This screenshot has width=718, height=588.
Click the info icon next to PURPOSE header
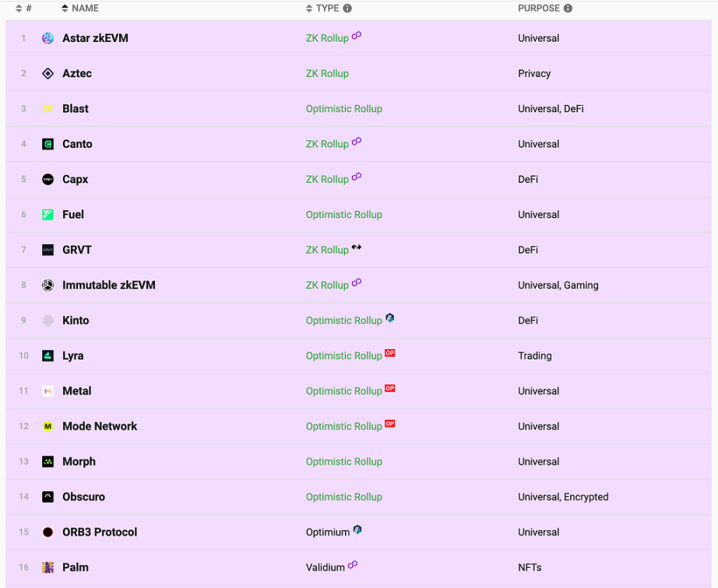(568, 9)
